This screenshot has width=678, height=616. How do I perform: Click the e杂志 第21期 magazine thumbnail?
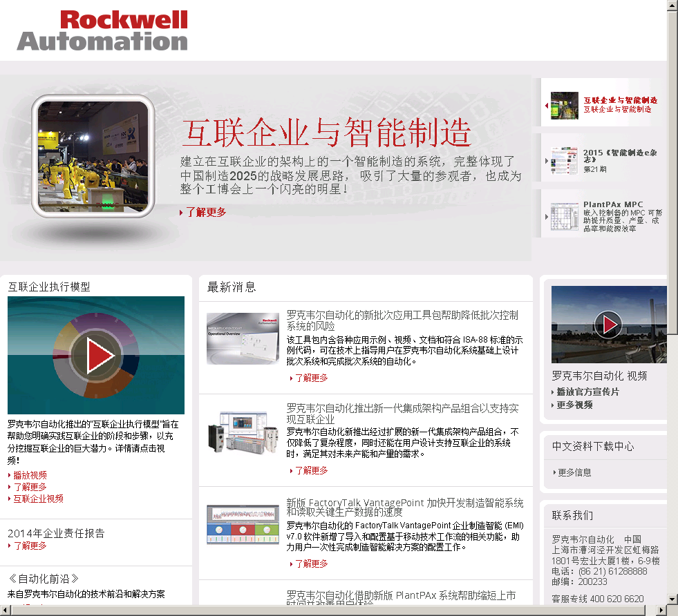[x=564, y=160]
